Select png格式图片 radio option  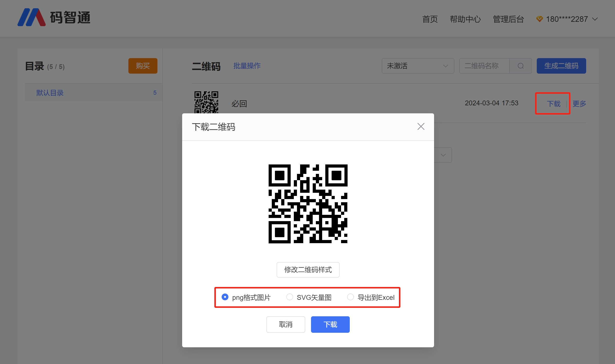225,297
